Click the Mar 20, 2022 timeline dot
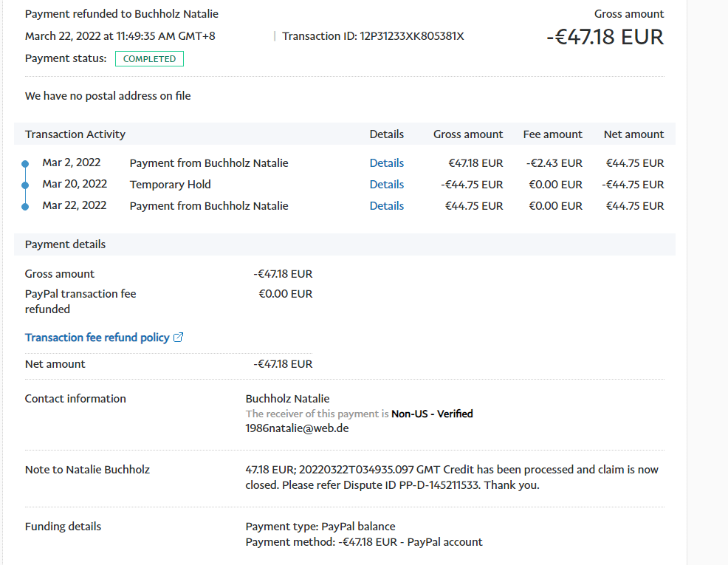Viewport: 728px width, 565px height. click(x=25, y=185)
